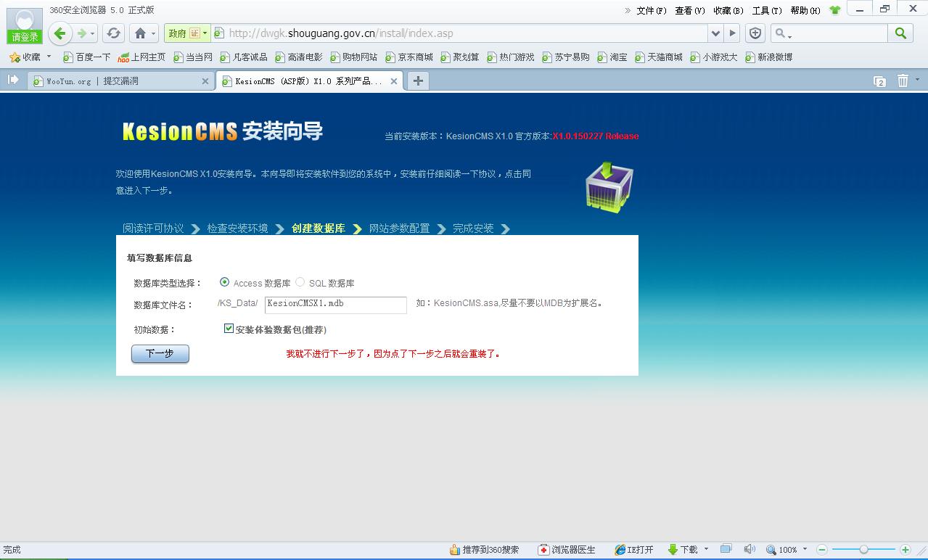The width and height of the screenshot is (928, 560).
Task: Open the 淘宝 bookmark
Action: (612, 57)
